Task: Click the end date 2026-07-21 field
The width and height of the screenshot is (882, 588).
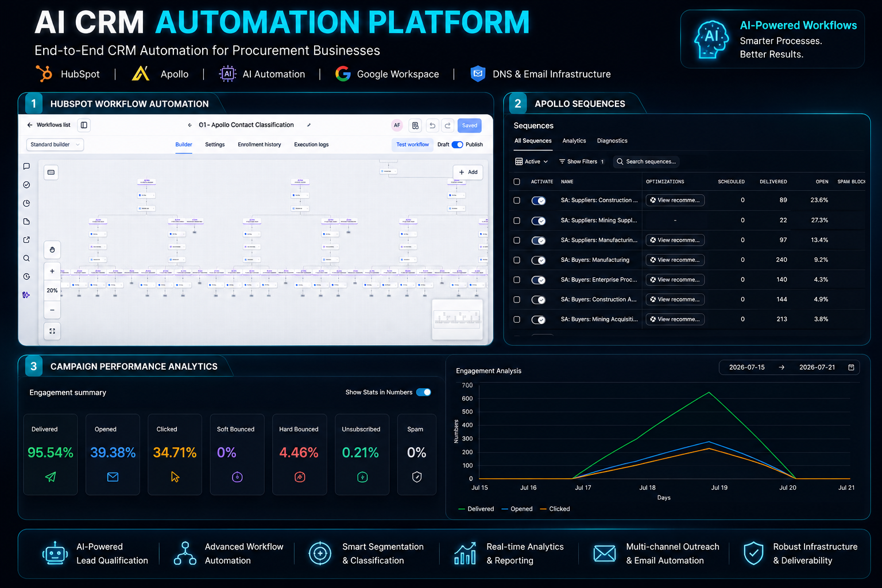Action: [x=817, y=367]
